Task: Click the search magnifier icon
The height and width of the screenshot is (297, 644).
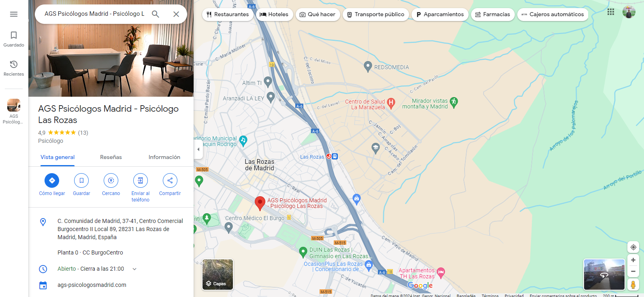Action: [x=156, y=14]
